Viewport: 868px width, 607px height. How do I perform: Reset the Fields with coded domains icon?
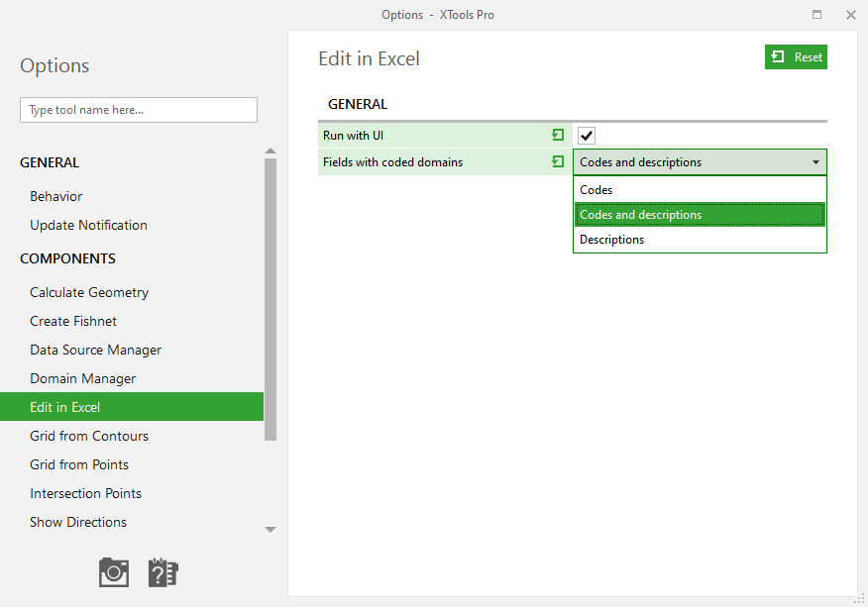click(x=558, y=161)
